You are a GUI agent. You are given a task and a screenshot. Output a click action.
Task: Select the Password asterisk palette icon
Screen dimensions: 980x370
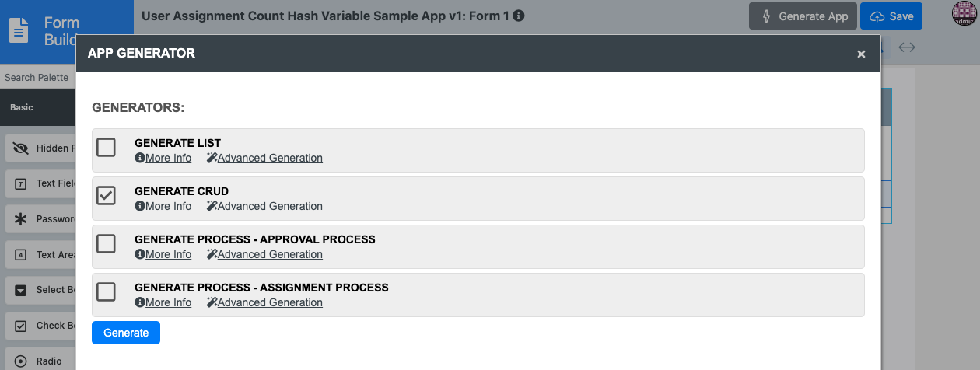[x=21, y=219]
